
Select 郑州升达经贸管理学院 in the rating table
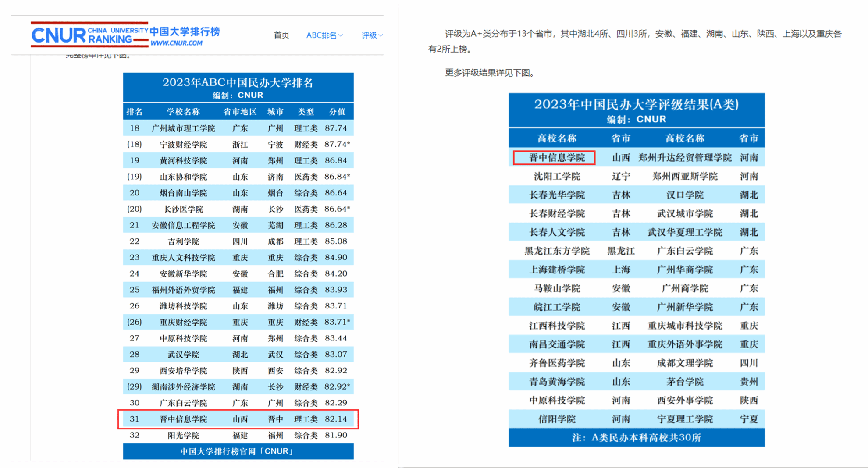click(x=685, y=158)
